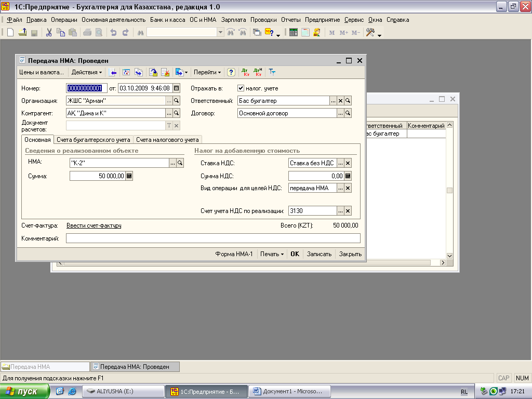Expand the Перейти dropdown menu

[x=207, y=72]
